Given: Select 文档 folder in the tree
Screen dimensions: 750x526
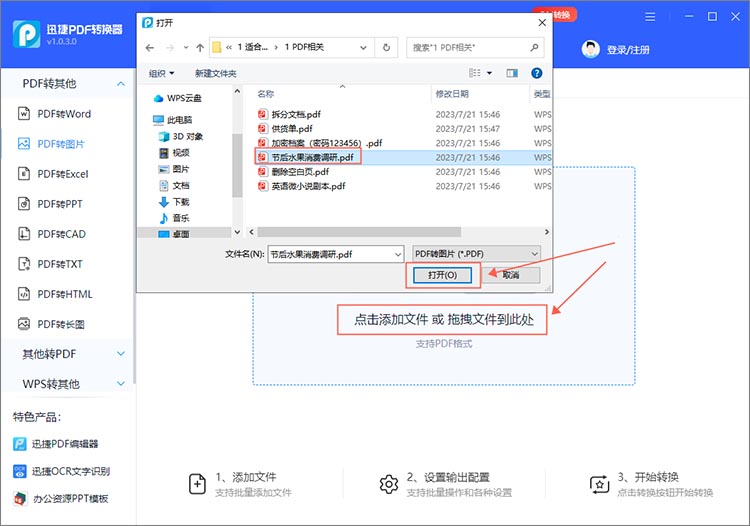Looking at the screenshot, I should [x=174, y=185].
